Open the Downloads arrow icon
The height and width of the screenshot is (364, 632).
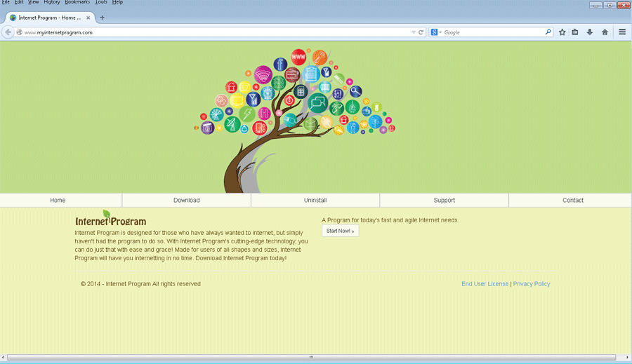pyautogui.click(x=590, y=32)
